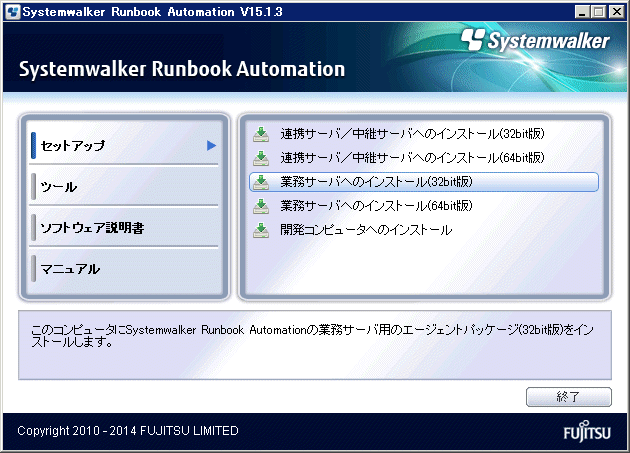630x453 pixels.
Task: Choose 業務サーバへのインストール(64bit版)
Action: pos(376,206)
